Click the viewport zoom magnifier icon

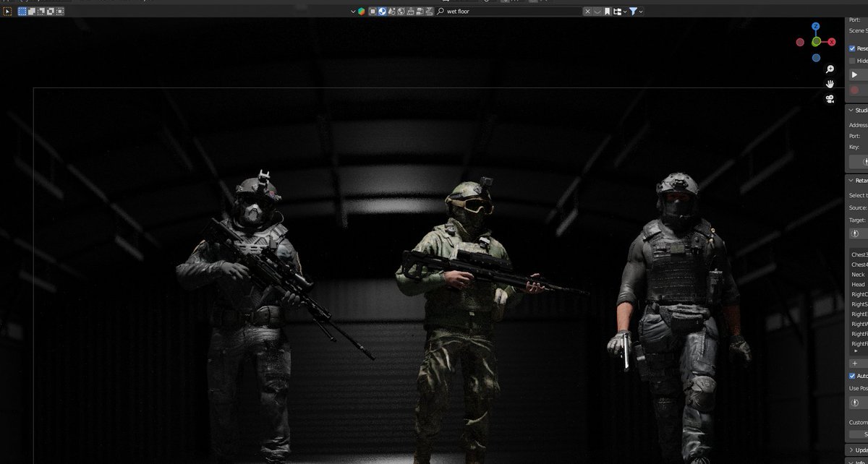click(x=830, y=69)
